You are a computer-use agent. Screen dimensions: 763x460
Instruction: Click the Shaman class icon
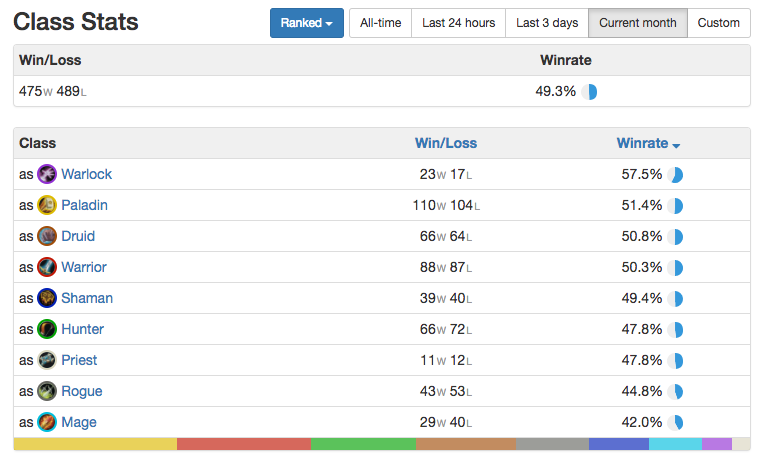[x=47, y=298]
